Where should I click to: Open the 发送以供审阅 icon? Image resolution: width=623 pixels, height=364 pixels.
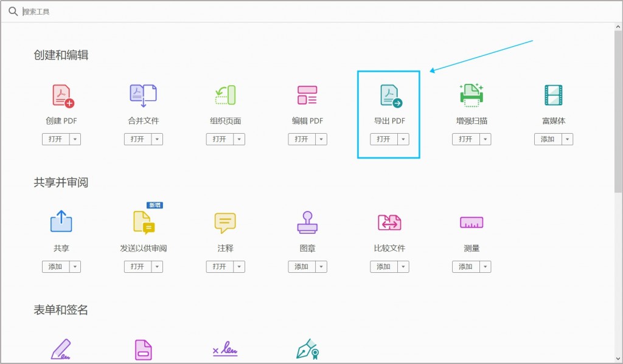click(x=144, y=222)
